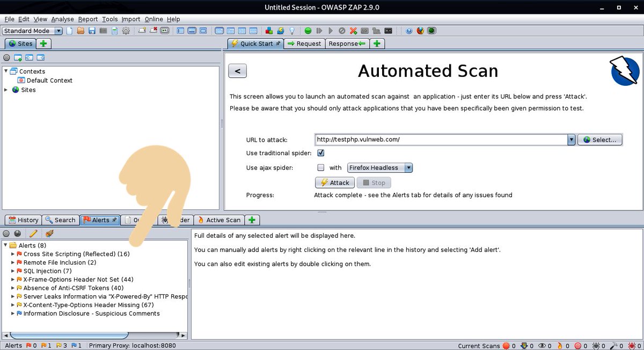Open the Tools menu
This screenshot has height=350, width=644.
point(110,19)
